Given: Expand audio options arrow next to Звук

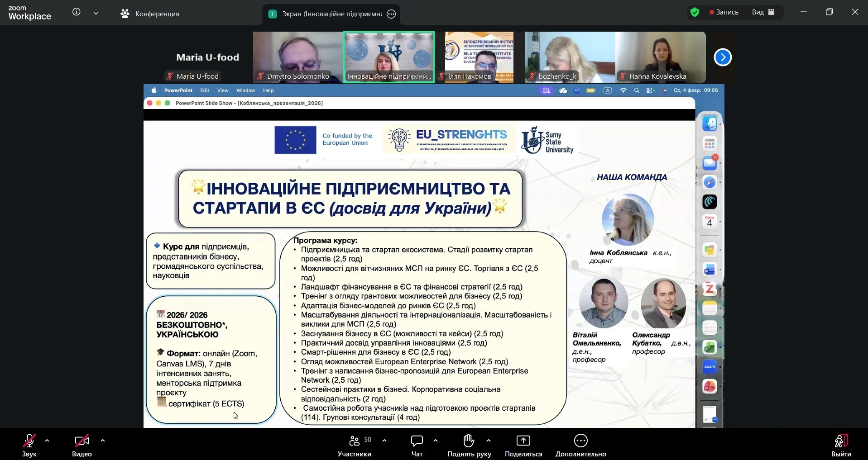Looking at the screenshot, I should click(47, 440).
